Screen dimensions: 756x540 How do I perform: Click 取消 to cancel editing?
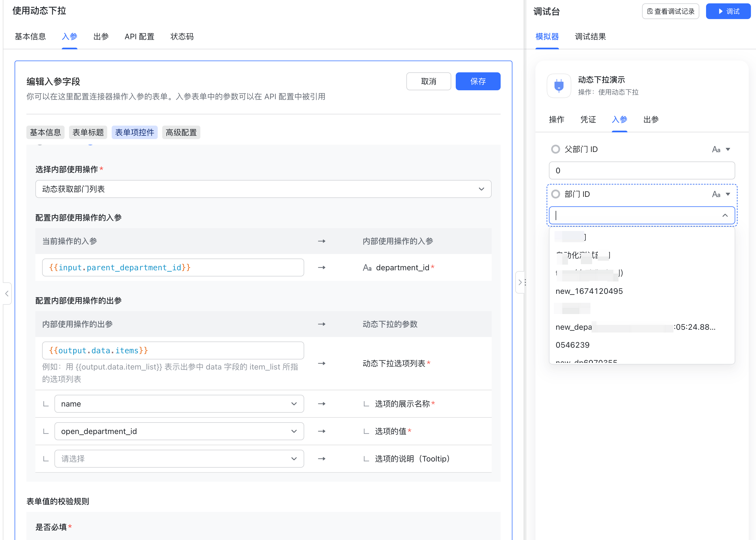pyautogui.click(x=429, y=82)
